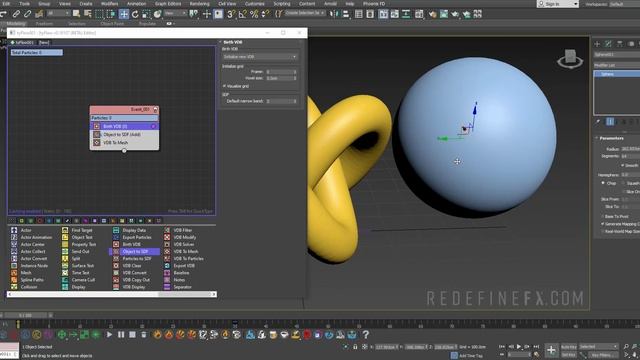Viewport: 640px width, 360px height.
Task: Click the Set Key button
Action: (x=569, y=355)
